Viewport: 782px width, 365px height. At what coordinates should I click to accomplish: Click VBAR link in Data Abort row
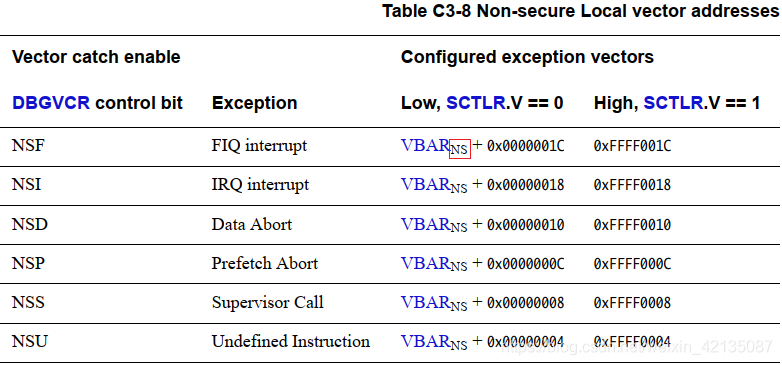tap(425, 224)
